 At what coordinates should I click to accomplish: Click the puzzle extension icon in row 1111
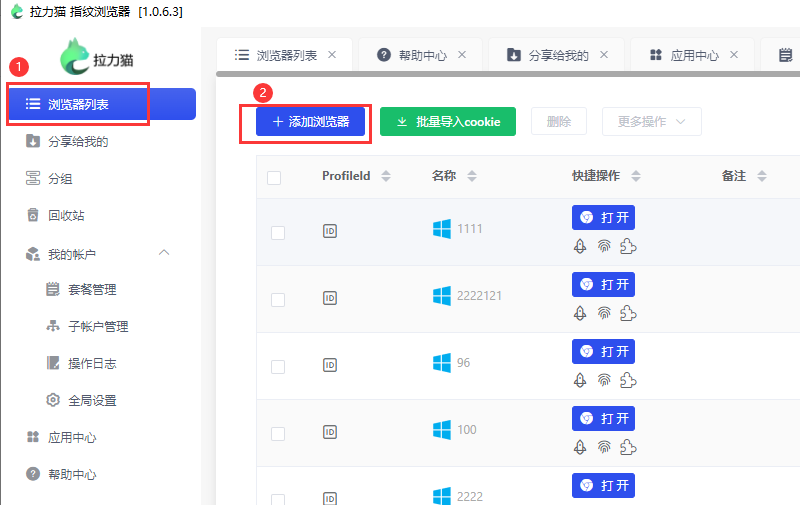click(628, 246)
